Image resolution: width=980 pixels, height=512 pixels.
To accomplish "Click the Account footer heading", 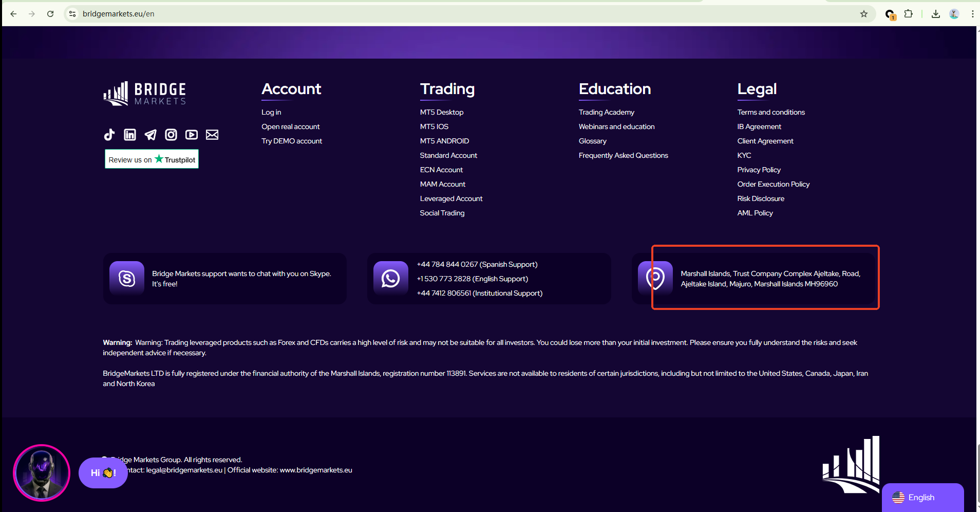I will (291, 89).
